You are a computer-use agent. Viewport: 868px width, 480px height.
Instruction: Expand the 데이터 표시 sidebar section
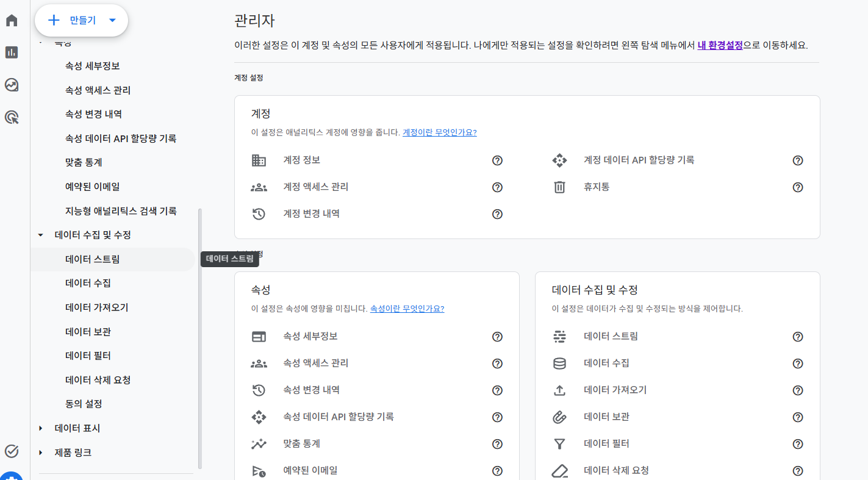[41, 428]
